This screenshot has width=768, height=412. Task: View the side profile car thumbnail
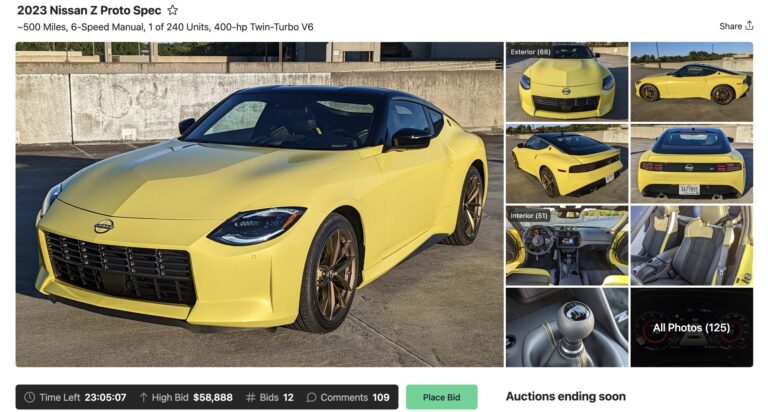692,82
